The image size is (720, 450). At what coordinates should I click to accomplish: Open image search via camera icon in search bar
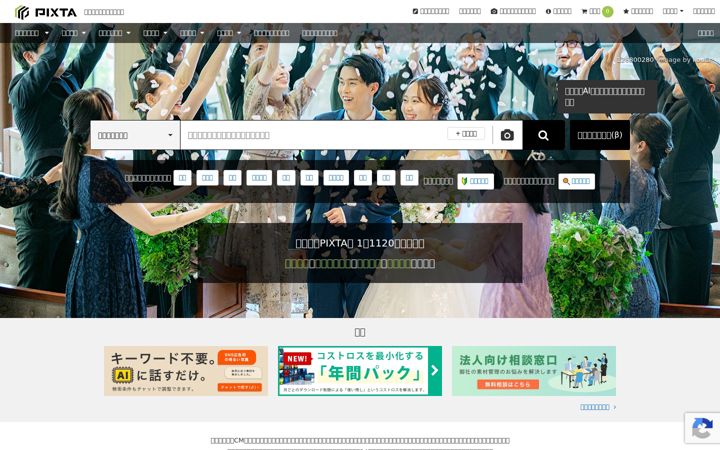(x=507, y=135)
